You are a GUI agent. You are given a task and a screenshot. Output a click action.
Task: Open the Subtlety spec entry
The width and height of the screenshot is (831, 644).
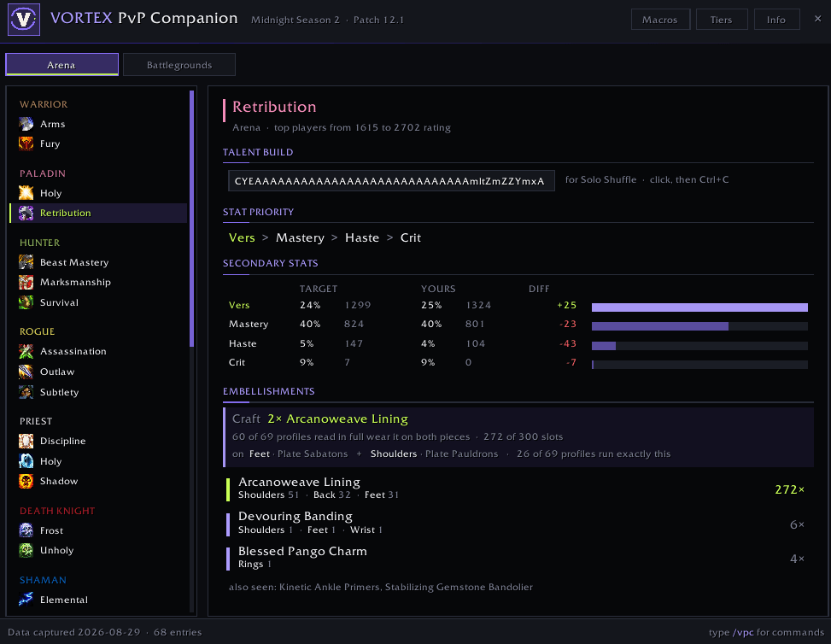click(98, 392)
